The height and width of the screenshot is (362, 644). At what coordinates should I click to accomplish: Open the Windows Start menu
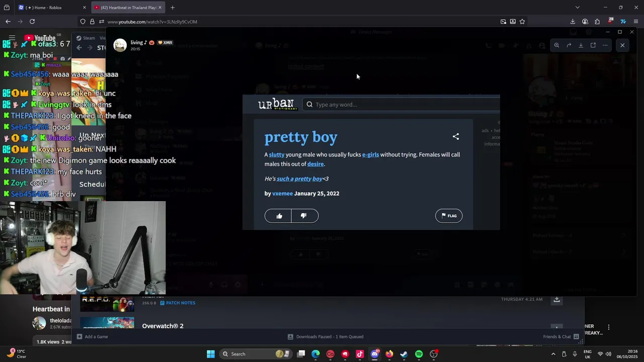pyautogui.click(x=211, y=354)
